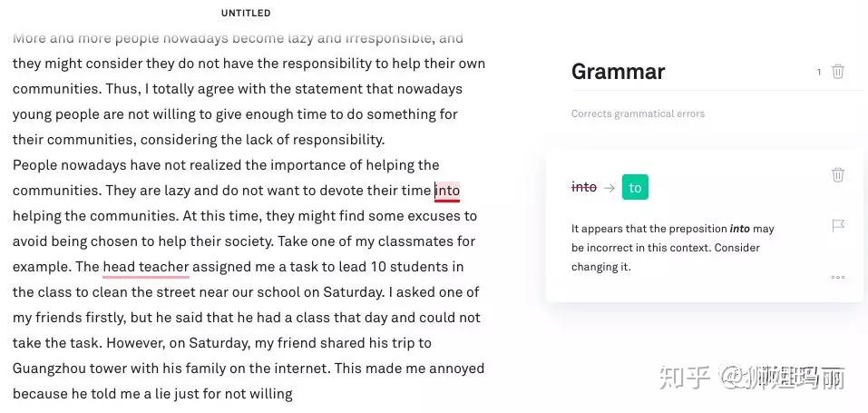Dismiss all Grammar alerts with header trash icon

(837, 72)
